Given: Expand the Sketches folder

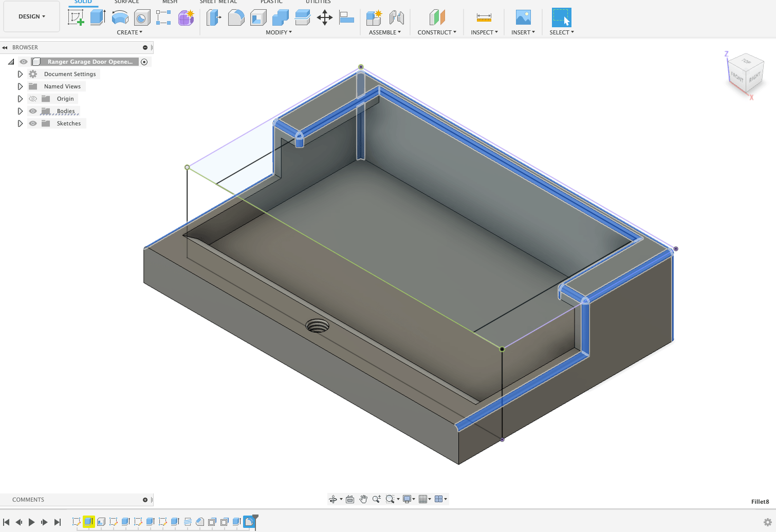Looking at the screenshot, I should click(20, 123).
